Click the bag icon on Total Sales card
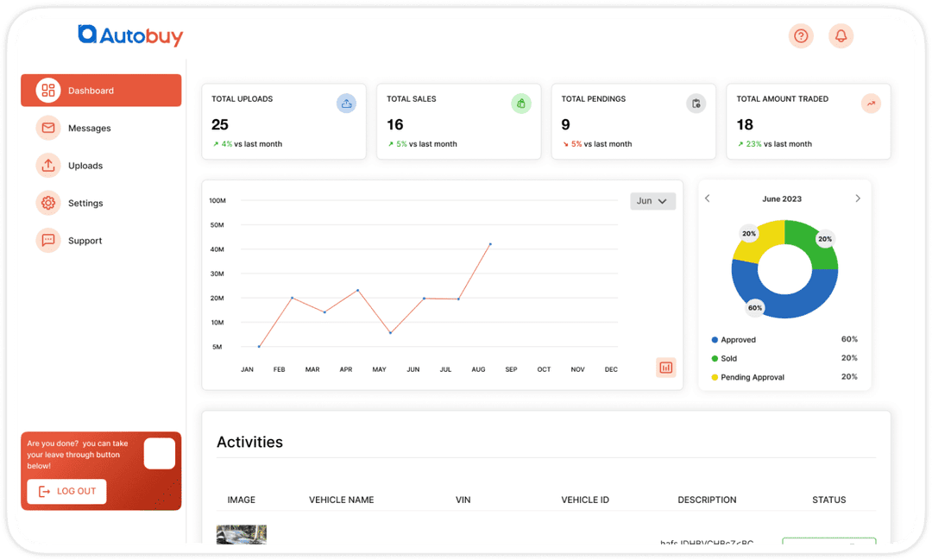Image resolution: width=932 pixels, height=560 pixels. click(521, 103)
